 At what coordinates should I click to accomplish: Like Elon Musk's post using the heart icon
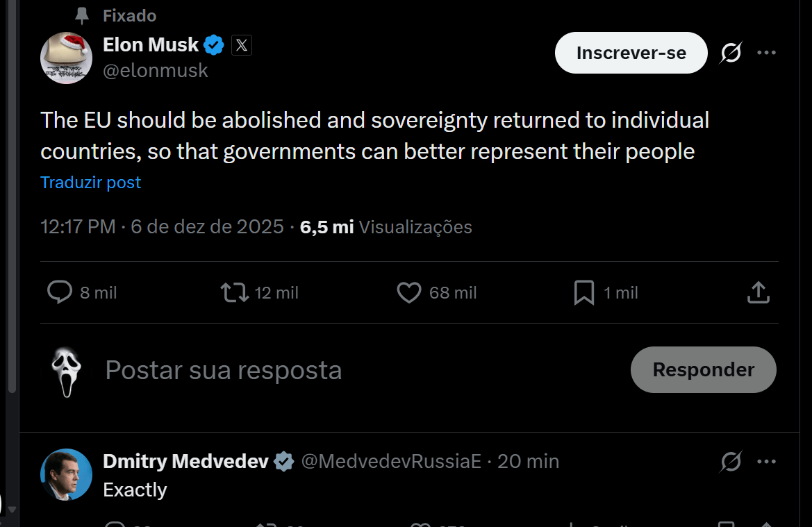[x=409, y=292]
